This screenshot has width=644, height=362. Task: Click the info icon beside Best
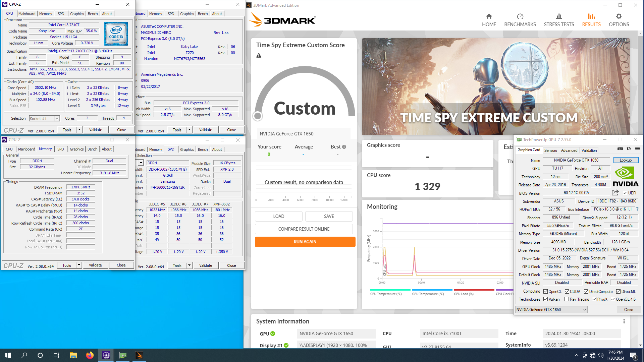pos(344,147)
